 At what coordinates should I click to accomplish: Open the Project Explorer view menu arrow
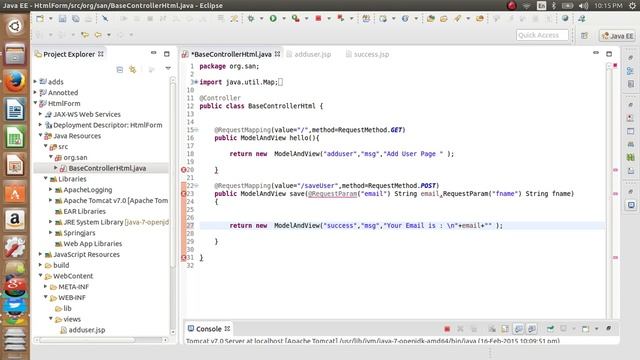tap(168, 69)
